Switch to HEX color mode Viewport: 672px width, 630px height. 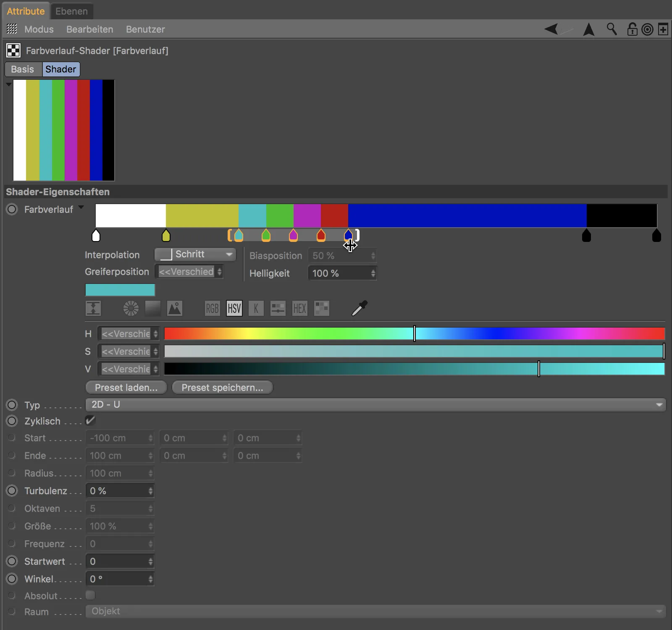299,308
